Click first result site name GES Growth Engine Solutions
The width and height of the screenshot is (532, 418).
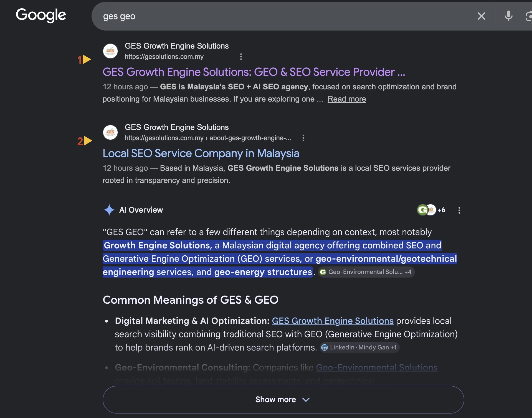point(177,46)
